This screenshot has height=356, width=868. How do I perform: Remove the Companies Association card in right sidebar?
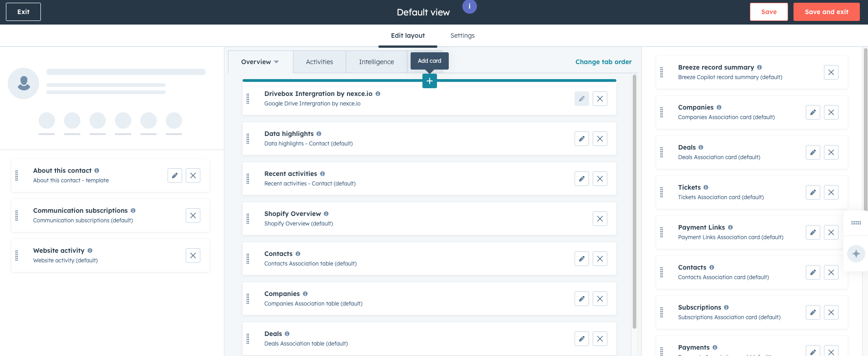click(831, 112)
